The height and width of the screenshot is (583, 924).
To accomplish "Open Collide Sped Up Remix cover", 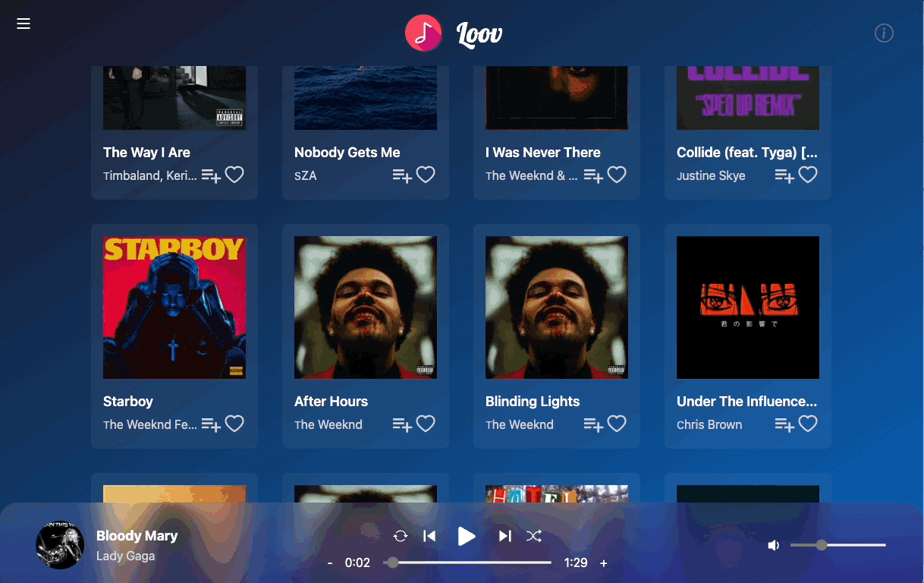I will pyautogui.click(x=748, y=98).
